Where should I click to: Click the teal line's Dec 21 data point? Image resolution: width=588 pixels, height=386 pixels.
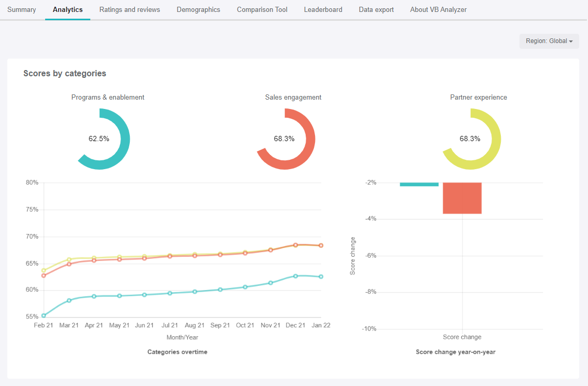[x=295, y=276]
